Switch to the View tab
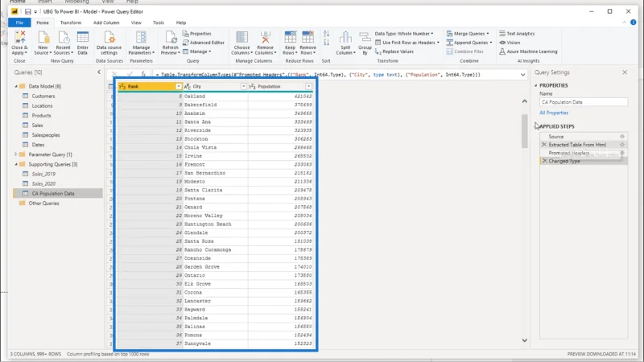The width and height of the screenshot is (644, 362). pos(136,23)
